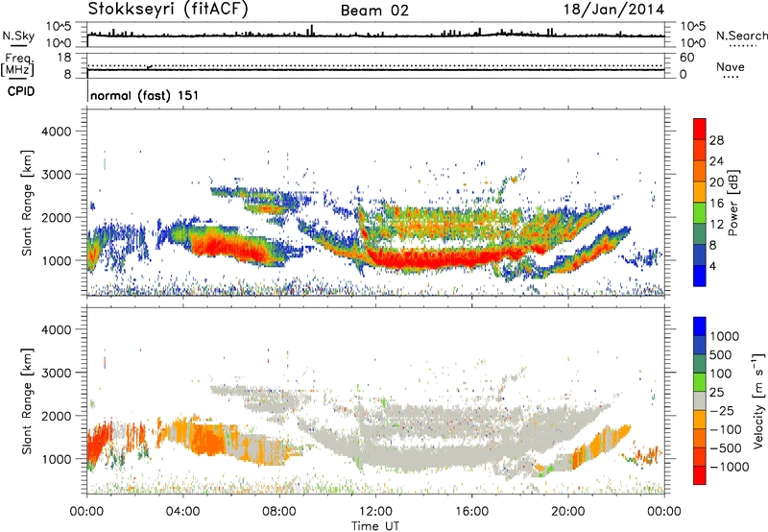Click the '16:00' time axis label
Viewport: 768px width, 532px height.
click(471, 512)
